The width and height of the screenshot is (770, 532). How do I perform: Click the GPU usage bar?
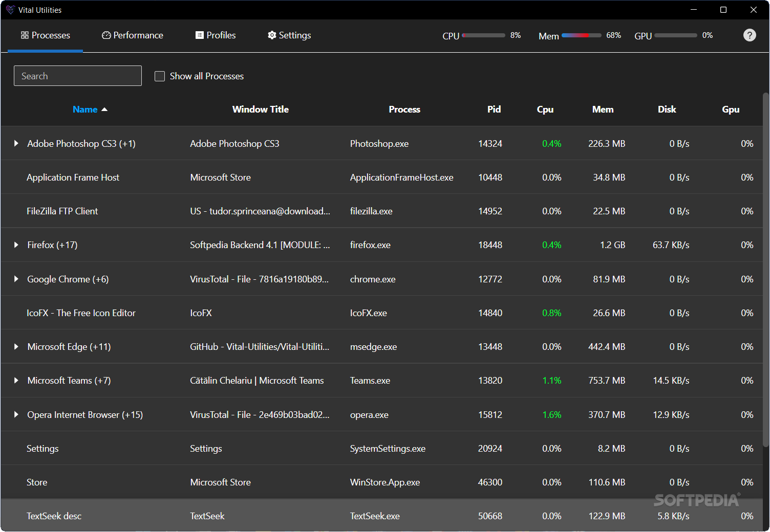676,35
